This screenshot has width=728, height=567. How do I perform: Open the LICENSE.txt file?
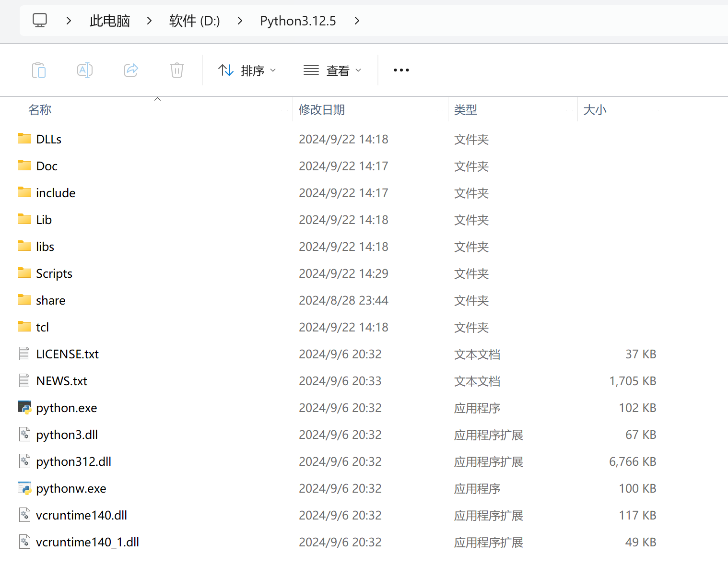point(68,354)
